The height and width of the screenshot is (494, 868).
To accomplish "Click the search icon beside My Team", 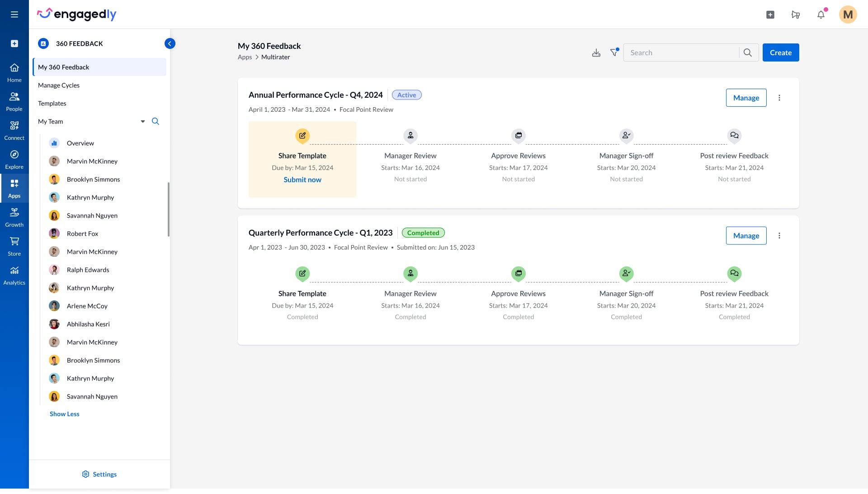I will point(156,121).
